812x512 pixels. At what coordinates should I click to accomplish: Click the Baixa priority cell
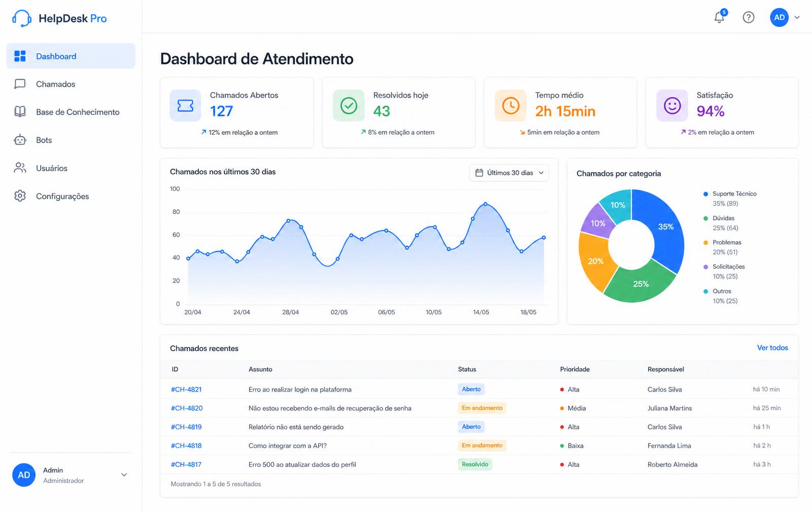pyautogui.click(x=571, y=446)
